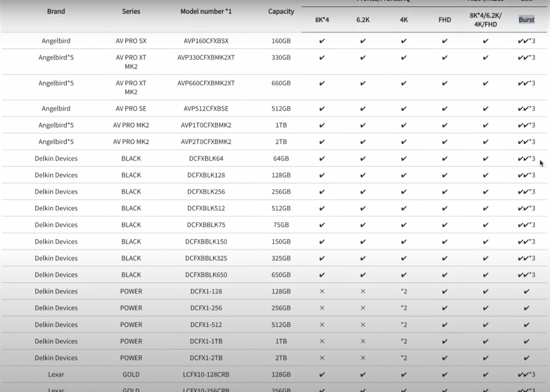Screen dimensions: 550x392
Task: Select model number AVP512CFXBSE
Action: (x=206, y=108)
